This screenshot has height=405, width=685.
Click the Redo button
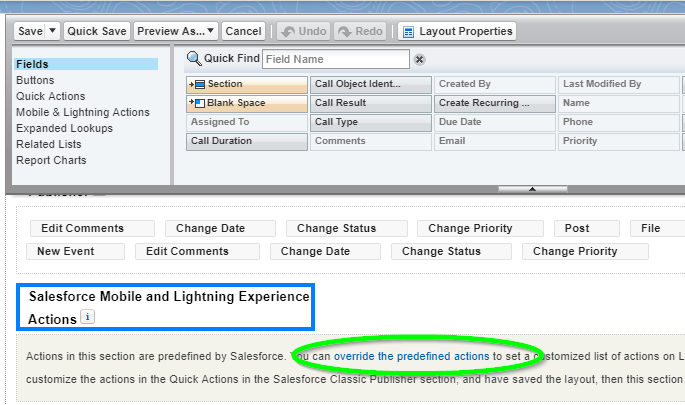(x=360, y=31)
